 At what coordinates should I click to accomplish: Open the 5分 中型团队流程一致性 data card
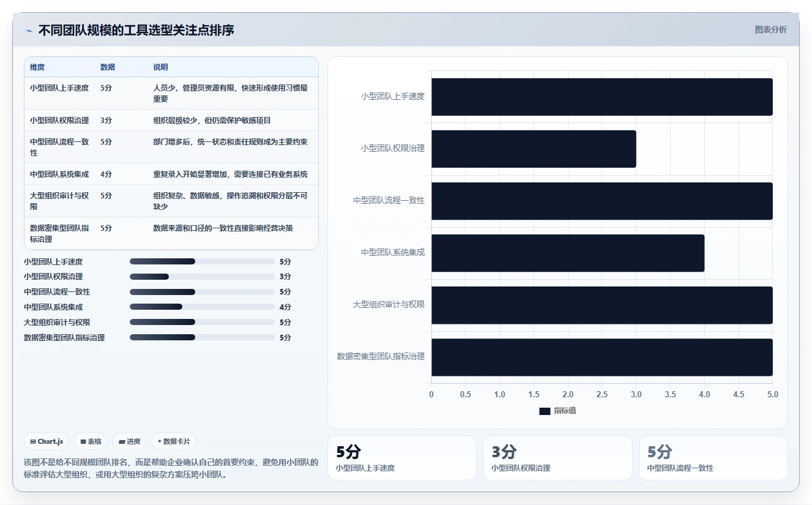coord(713,458)
